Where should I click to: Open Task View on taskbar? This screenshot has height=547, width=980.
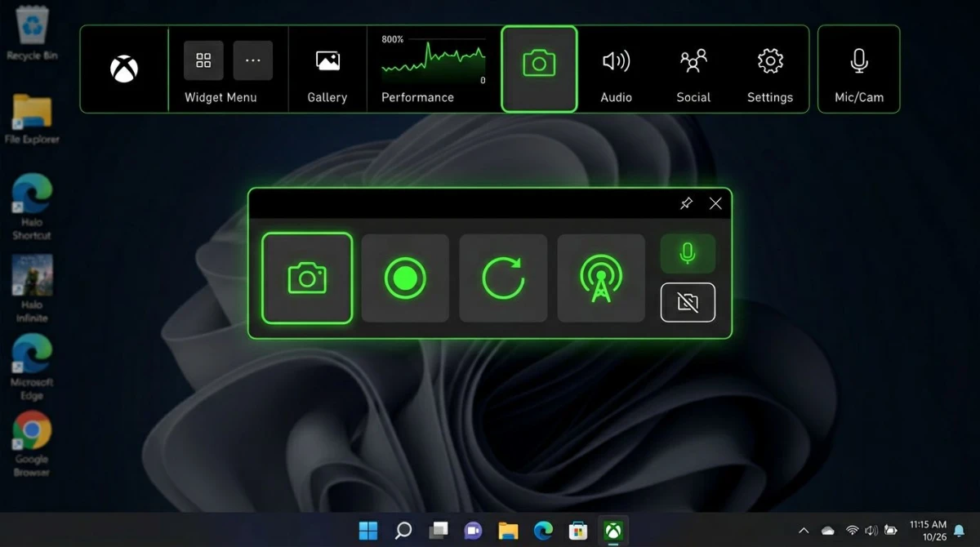pyautogui.click(x=439, y=531)
